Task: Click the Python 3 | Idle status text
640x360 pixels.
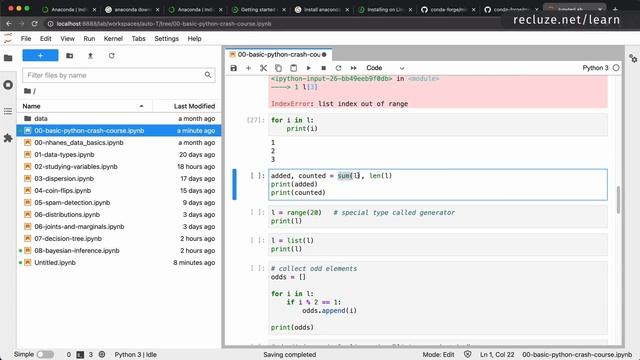Action: coord(136,354)
